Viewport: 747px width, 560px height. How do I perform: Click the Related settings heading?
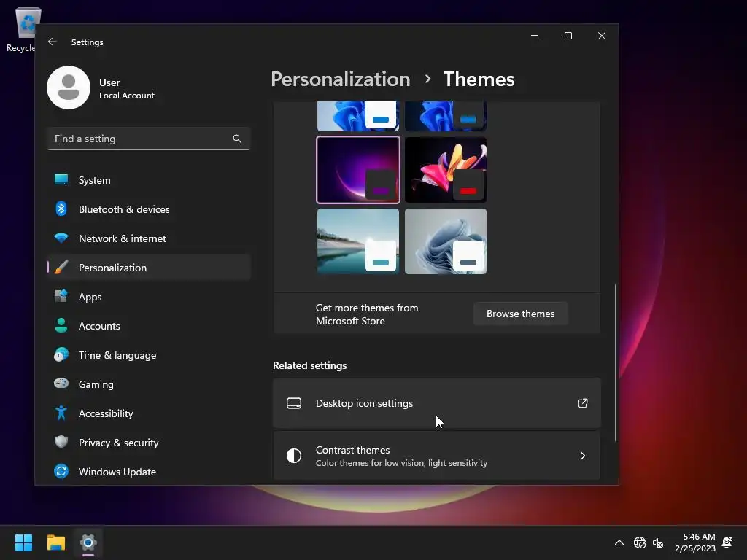309,365
